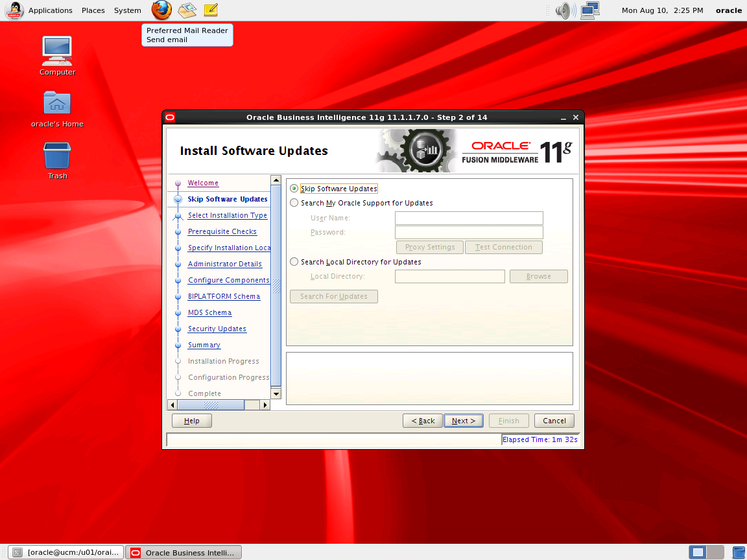Click the Test Connection button

(504, 247)
